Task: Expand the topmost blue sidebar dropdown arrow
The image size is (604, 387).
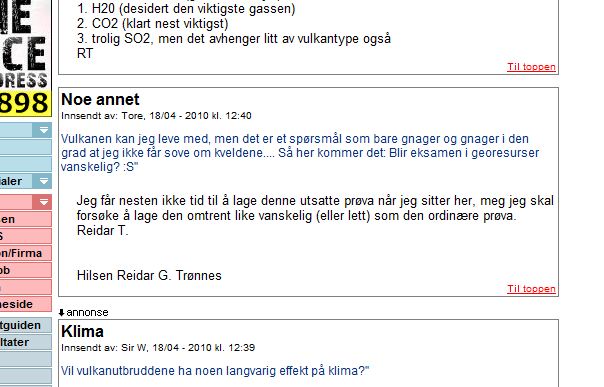Action: 44,130
